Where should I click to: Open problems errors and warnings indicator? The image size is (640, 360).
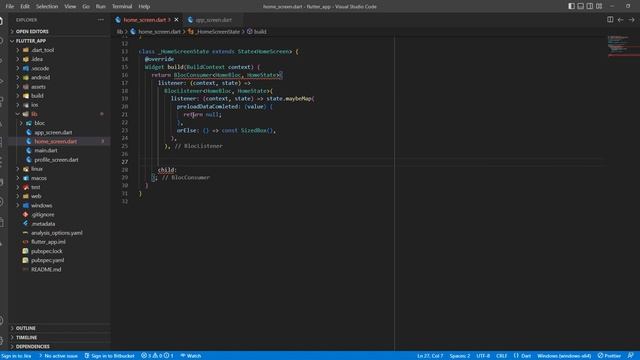point(157,356)
